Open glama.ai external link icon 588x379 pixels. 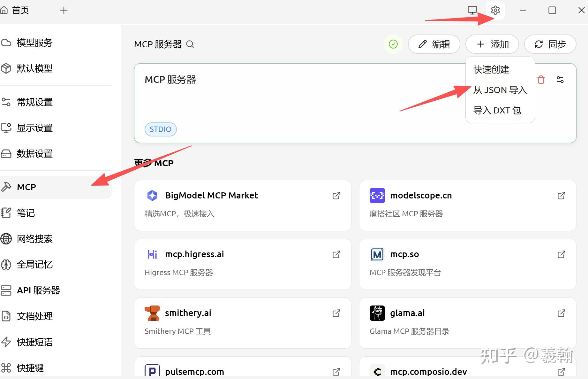tap(561, 313)
